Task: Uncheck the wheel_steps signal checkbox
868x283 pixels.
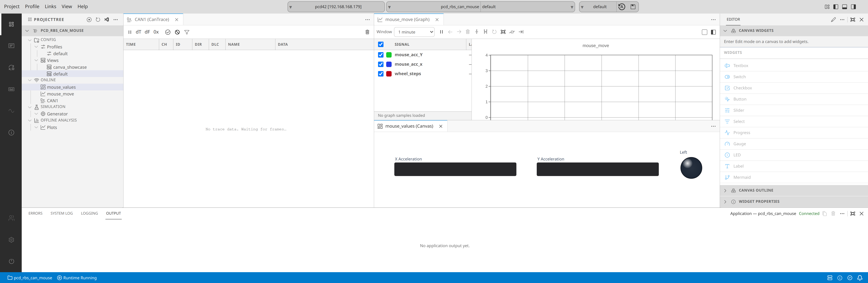Action: [381, 74]
